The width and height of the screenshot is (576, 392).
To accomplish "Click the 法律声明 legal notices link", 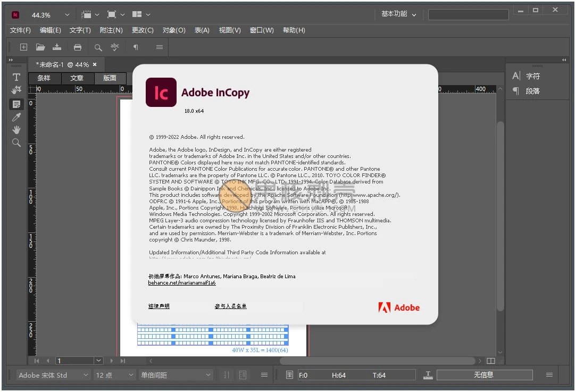I will coord(158,306).
